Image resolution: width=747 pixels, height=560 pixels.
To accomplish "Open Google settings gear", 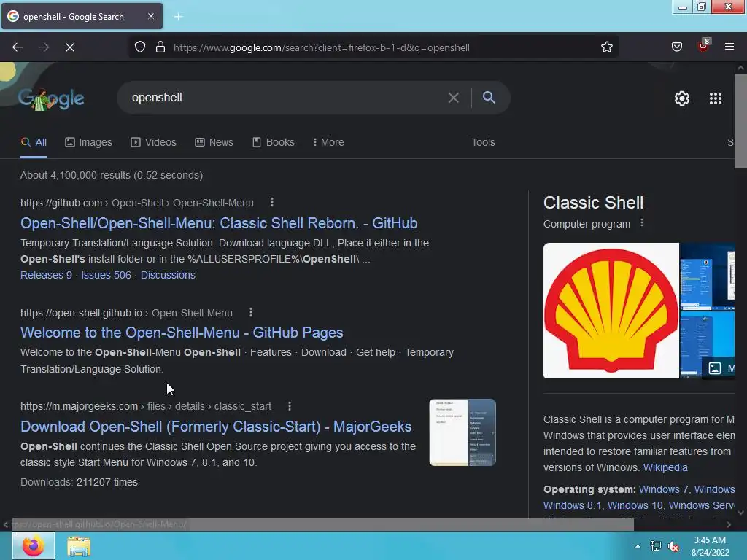I will pos(682,98).
